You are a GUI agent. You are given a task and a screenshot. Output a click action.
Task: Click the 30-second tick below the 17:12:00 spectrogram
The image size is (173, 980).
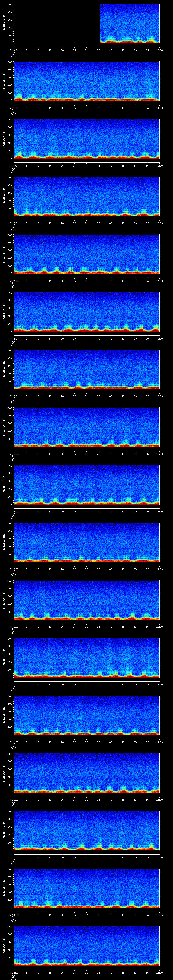coord(86,223)
